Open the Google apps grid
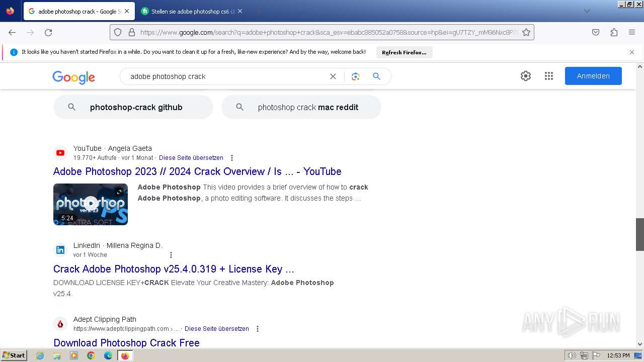Image resolution: width=644 pixels, height=362 pixels. click(x=549, y=76)
